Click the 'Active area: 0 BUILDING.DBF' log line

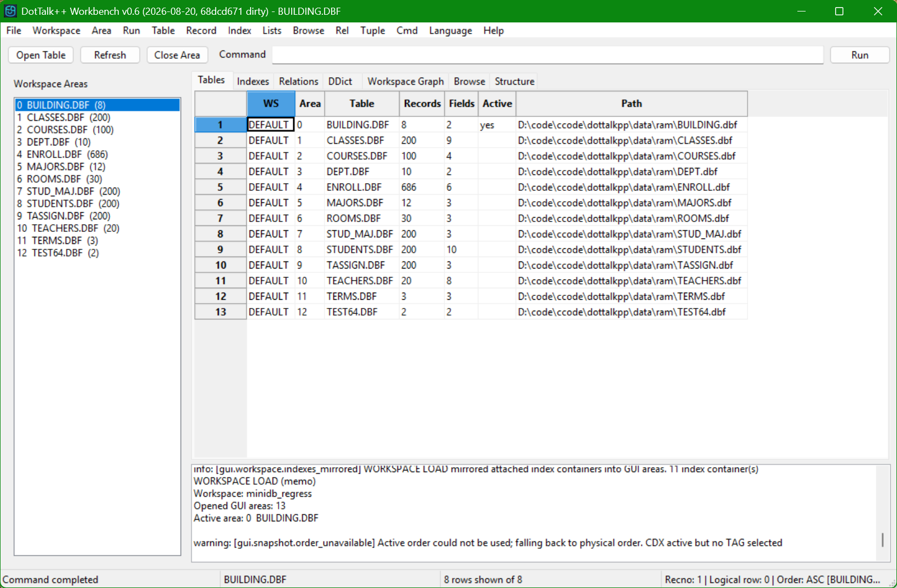(256, 518)
